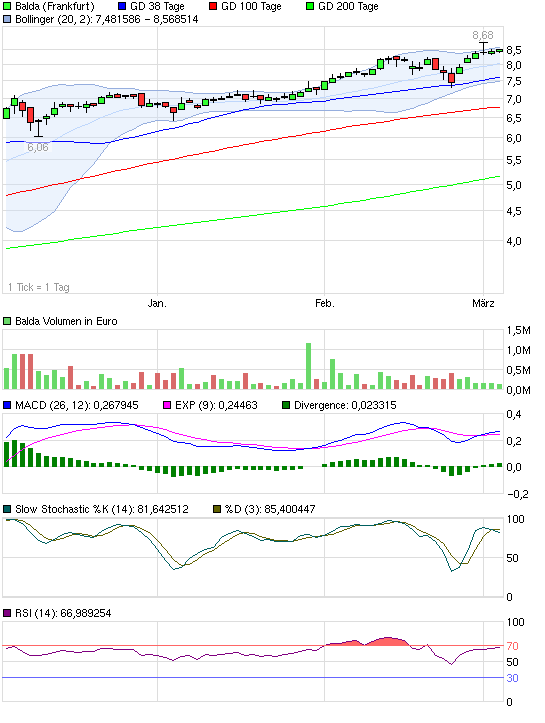
Task: Click the '1,5M' volume axis label
Action: (518, 330)
